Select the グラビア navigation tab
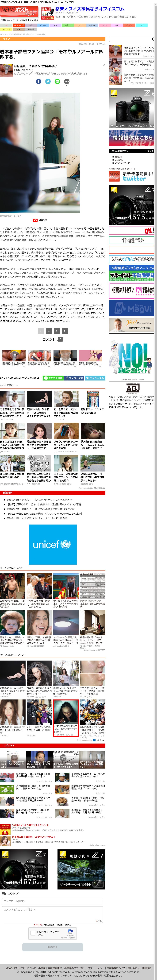157x980 pixels. point(129,25)
